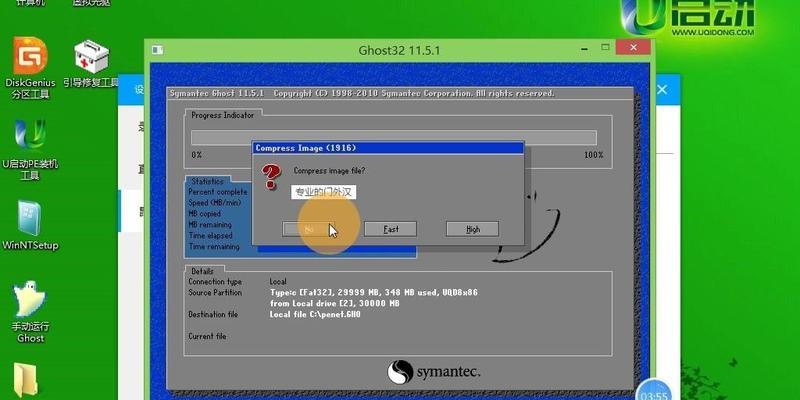
Task: Click the Destination file label
Action: 213,315
